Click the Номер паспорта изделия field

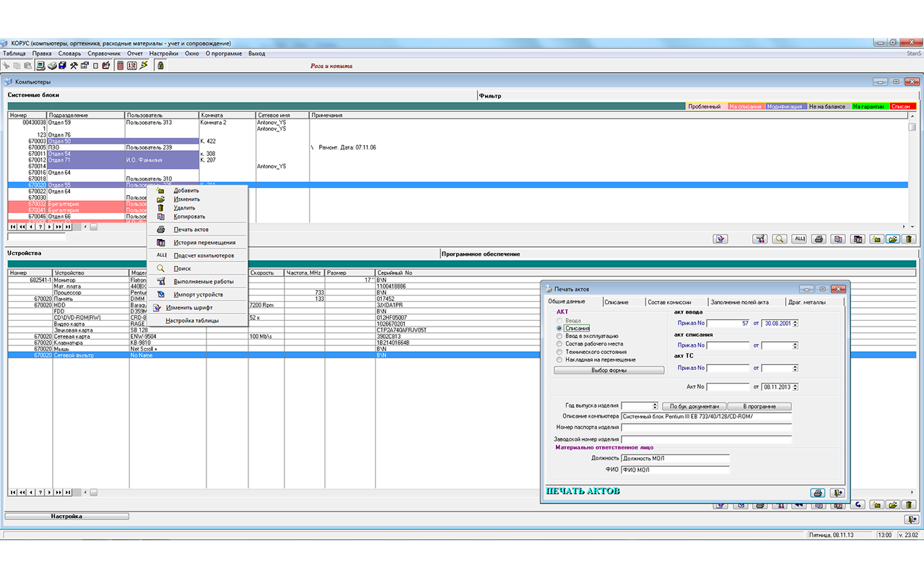[707, 428]
